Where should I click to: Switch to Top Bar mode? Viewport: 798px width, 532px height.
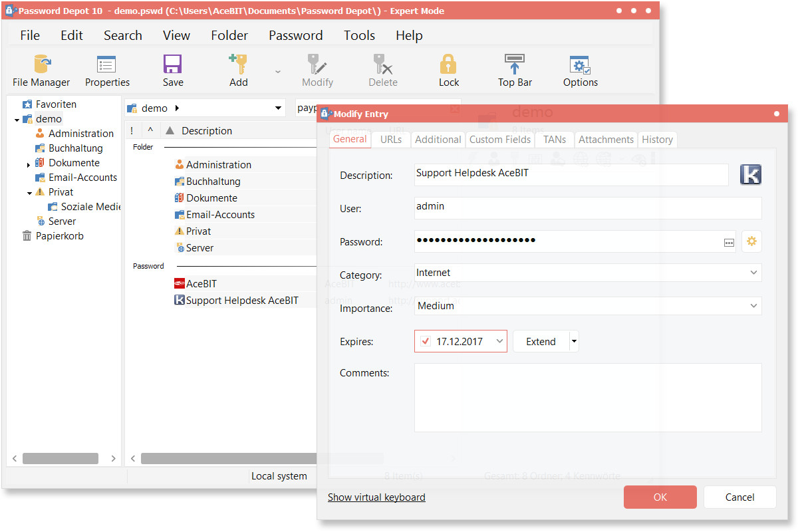(x=515, y=71)
